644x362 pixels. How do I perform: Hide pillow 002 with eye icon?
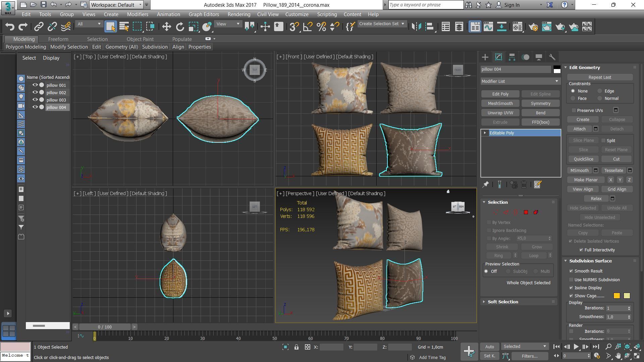[x=35, y=93]
